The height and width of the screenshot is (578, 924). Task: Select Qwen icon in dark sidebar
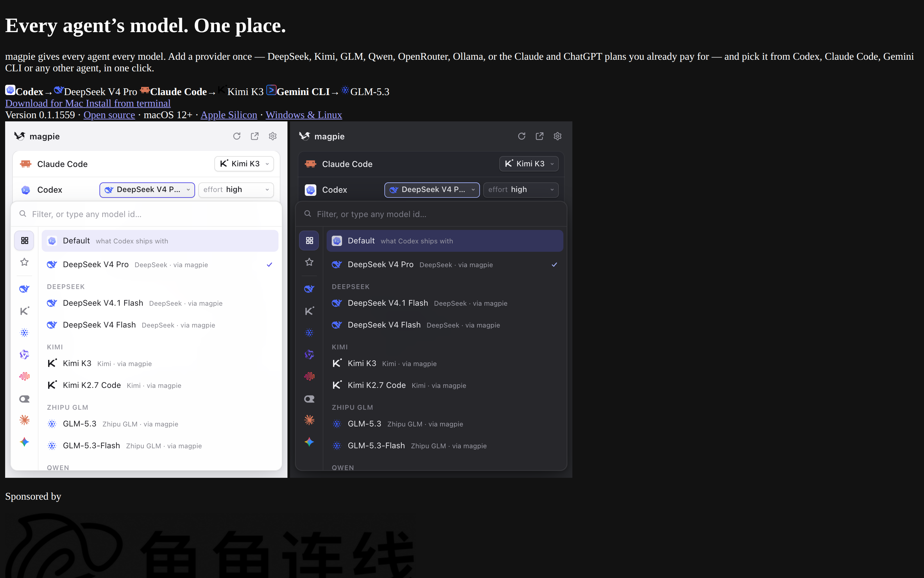309,355
